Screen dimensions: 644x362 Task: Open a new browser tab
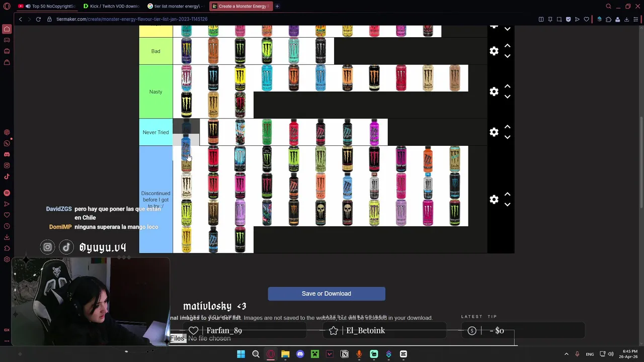(277, 6)
